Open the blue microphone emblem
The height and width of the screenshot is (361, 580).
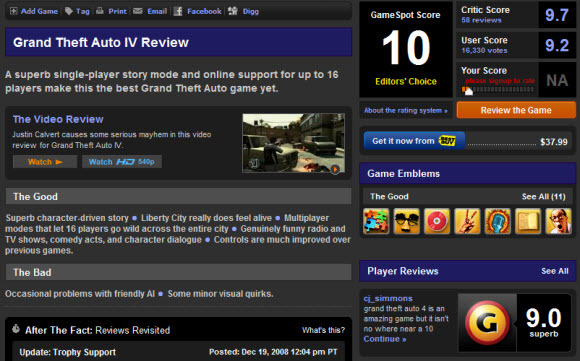click(497, 221)
